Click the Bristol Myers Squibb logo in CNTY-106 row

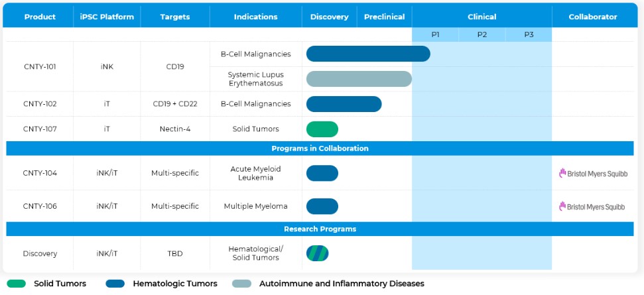(593, 206)
